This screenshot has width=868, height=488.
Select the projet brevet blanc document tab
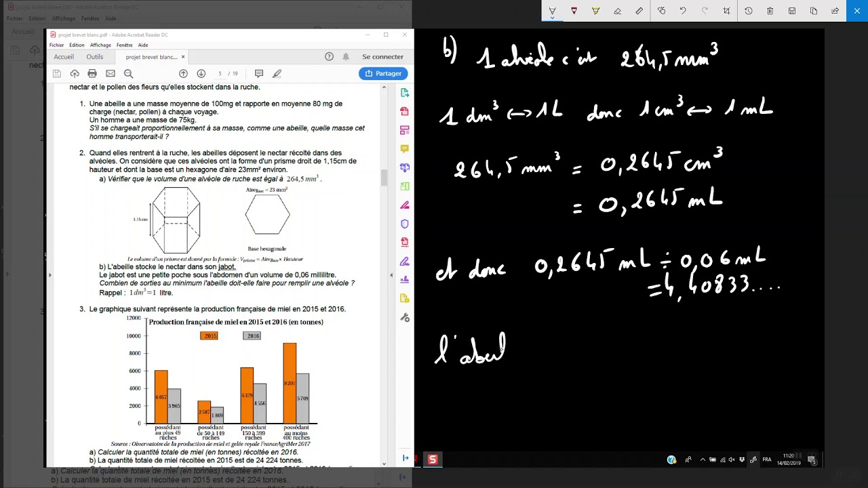pos(151,57)
